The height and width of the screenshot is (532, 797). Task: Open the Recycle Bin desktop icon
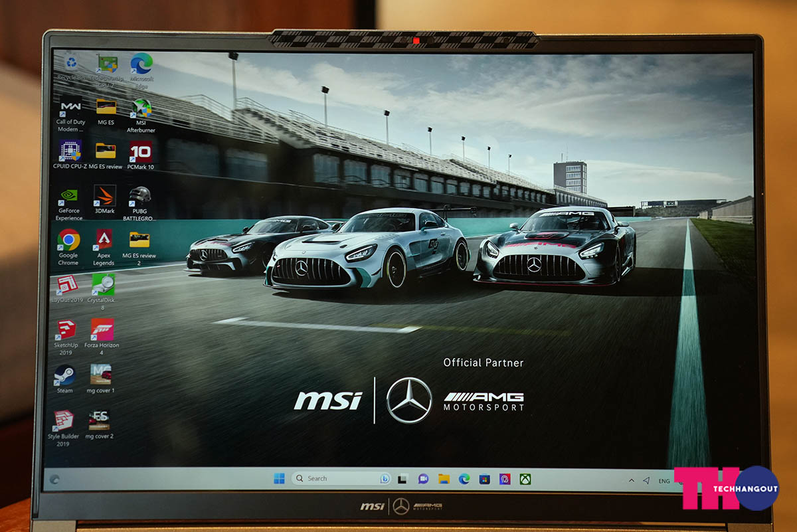pos(70,66)
